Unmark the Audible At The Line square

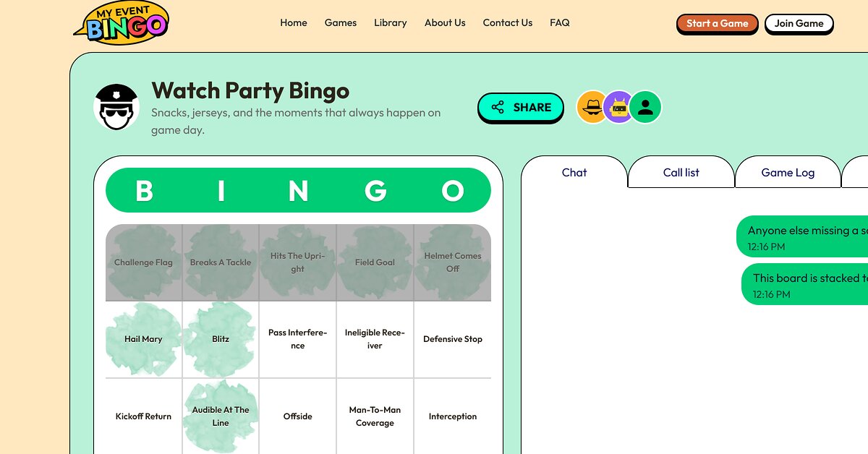(221, 416)
